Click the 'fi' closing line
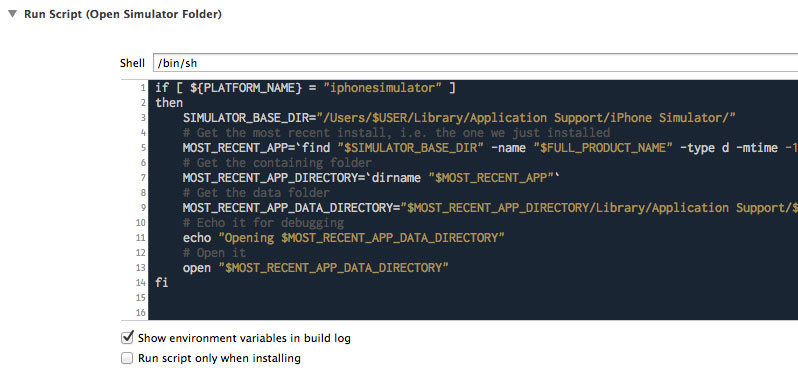The height and width of the screenshot is (376, 798). (162, 282)
